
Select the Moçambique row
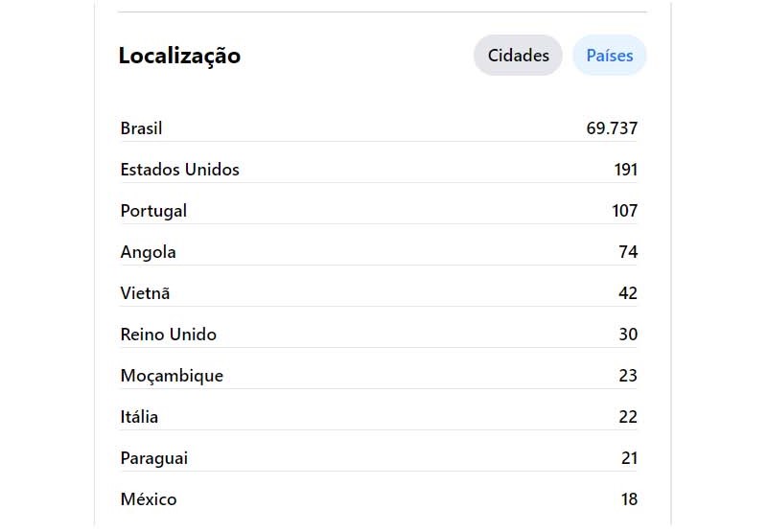[379, 376]
